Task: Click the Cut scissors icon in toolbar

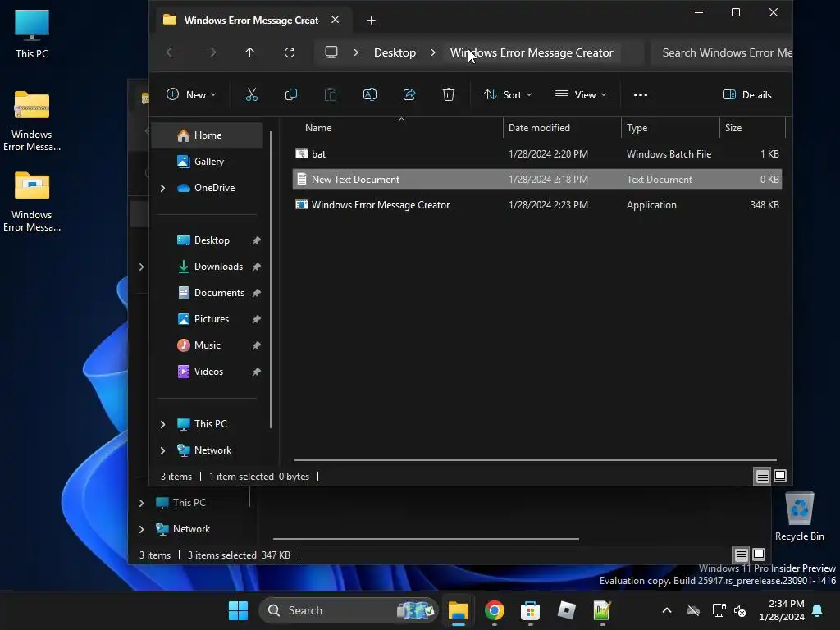Action: [x=251, y=95]
